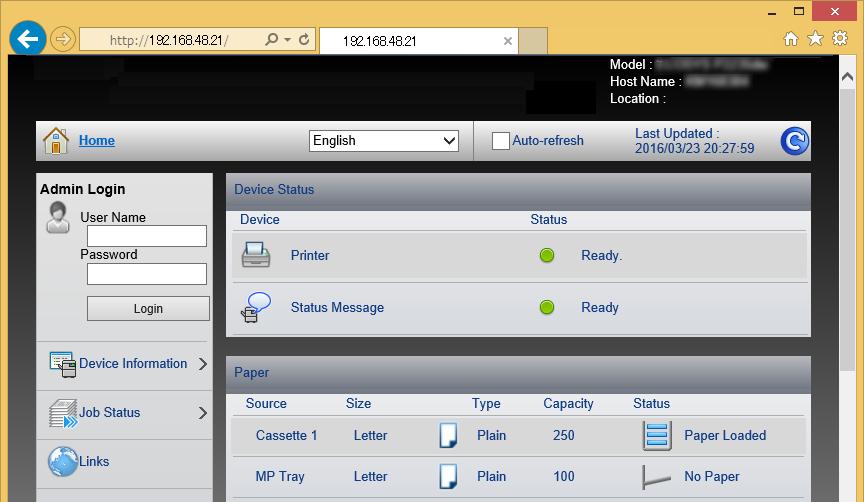Click the Status Message label
This screenshot has width=864, height=502.
click(x=337, y=307)
